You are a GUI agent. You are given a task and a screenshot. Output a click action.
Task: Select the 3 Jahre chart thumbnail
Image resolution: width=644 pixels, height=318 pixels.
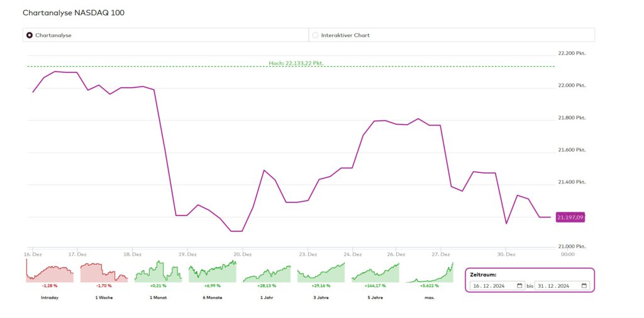[x=321, y=273]
